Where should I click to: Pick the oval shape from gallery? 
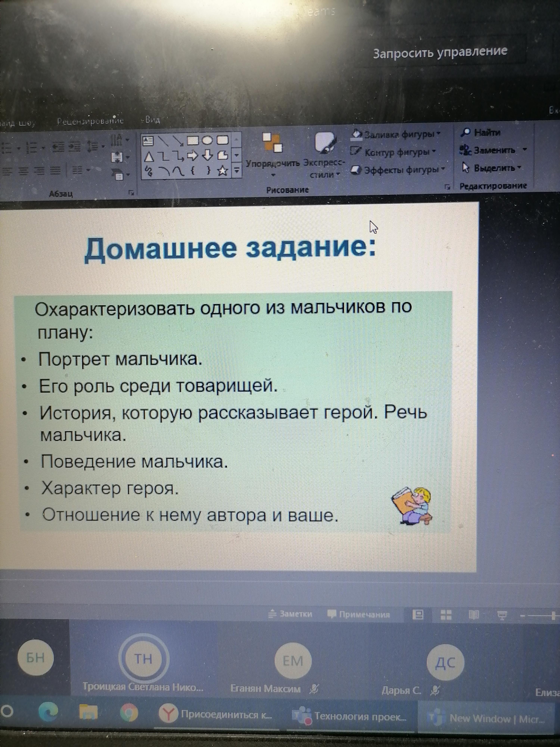coord(207,140)
